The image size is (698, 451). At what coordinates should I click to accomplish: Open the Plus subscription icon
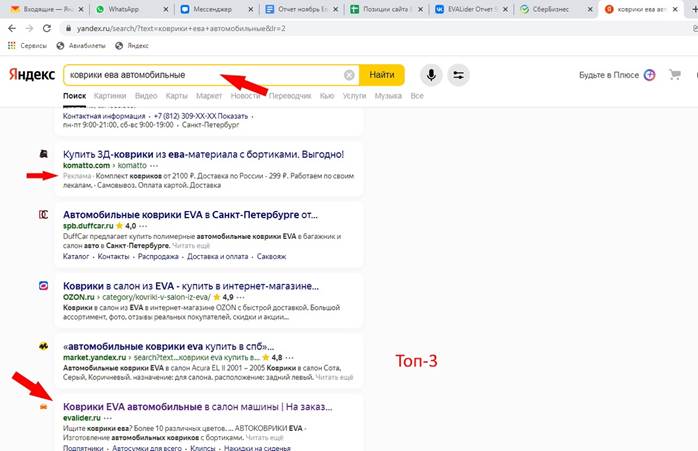pos(649,75)
